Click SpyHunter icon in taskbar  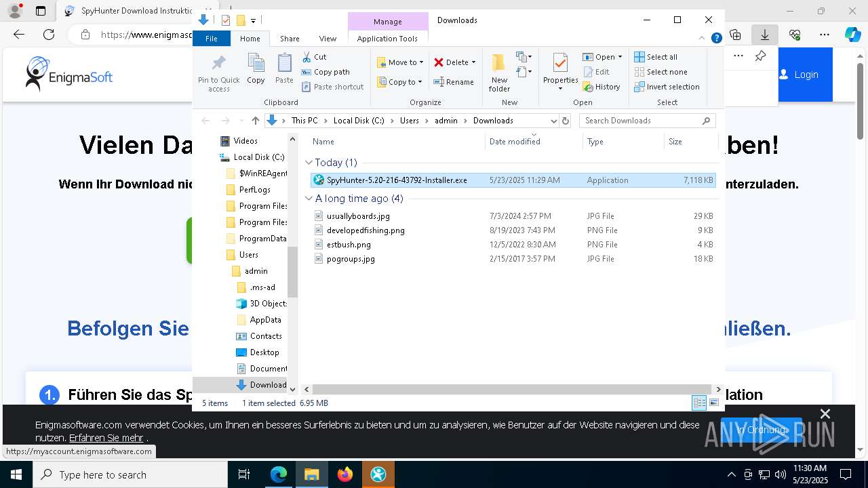378,474
